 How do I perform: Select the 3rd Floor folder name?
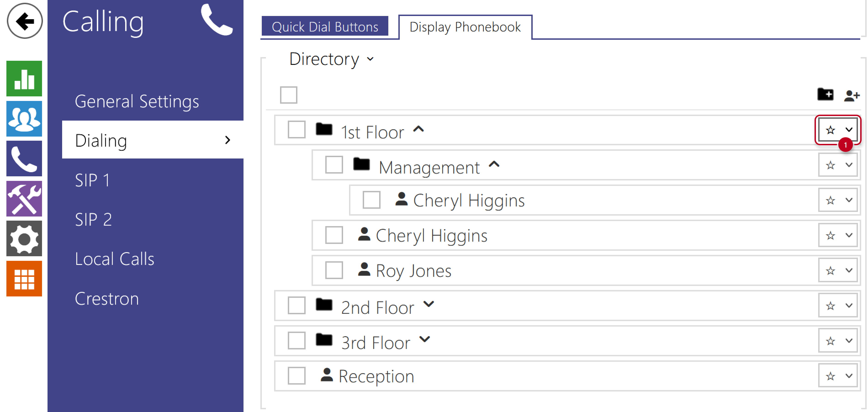point(375,343)
